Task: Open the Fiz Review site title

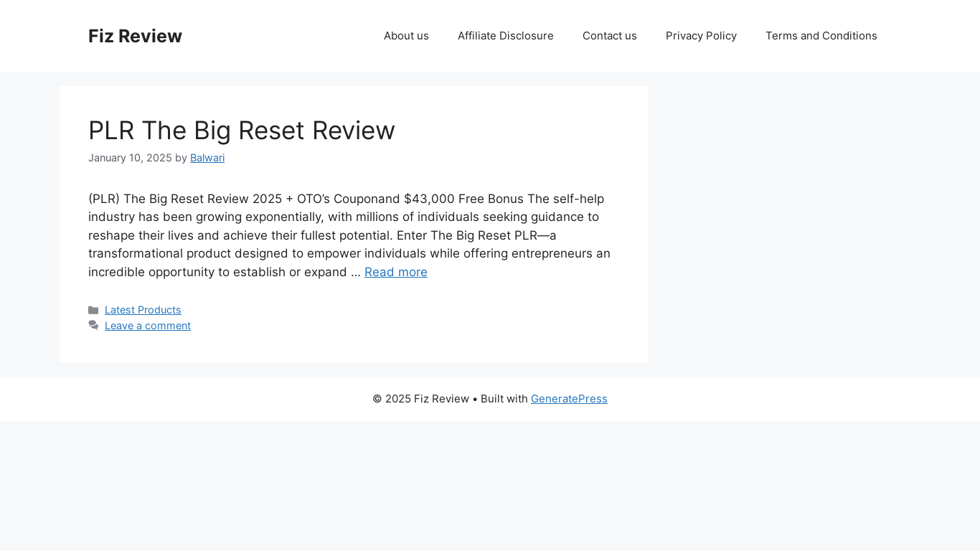Action: tap(135, 36)
